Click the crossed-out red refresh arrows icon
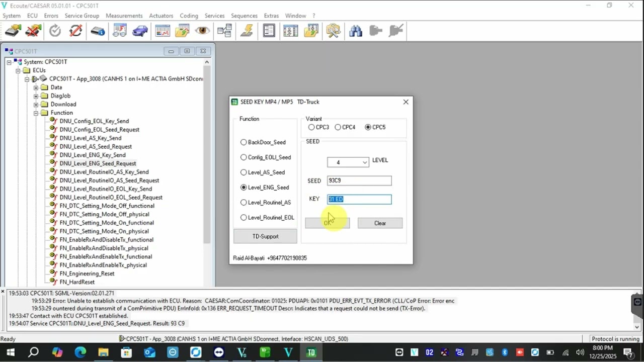Image resolution: width=644 pixels, height=362 pixels. click(x=76, y=31)
